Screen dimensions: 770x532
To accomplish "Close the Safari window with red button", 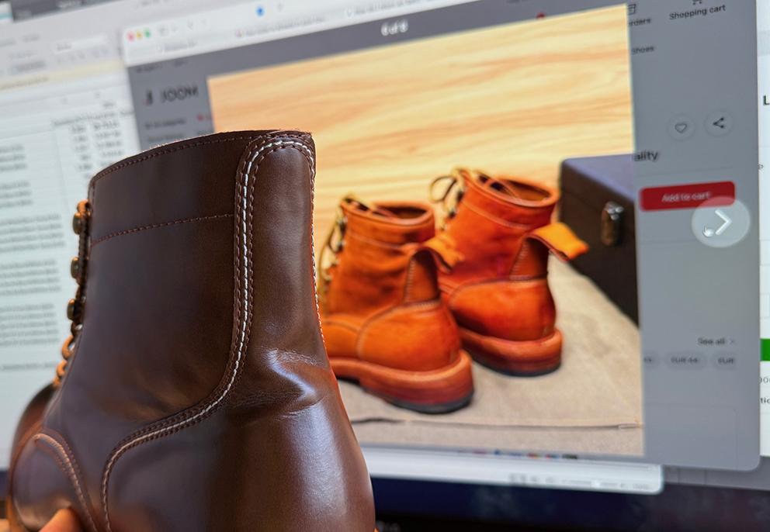I will tap(130, 36).
